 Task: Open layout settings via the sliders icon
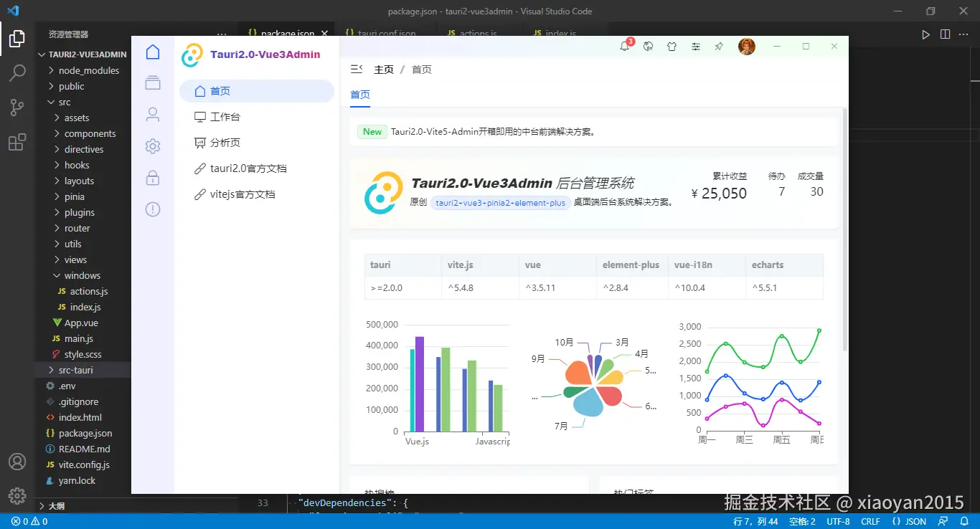click(695, 46)
